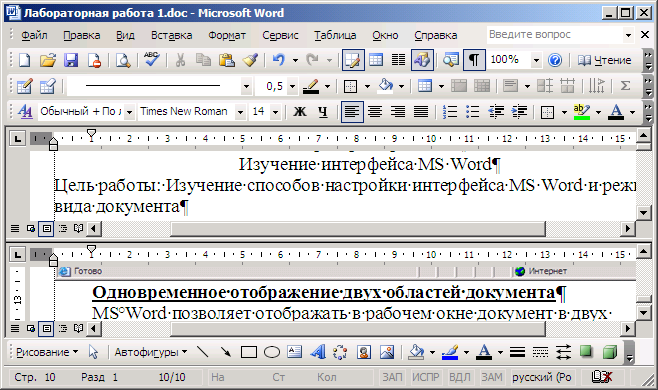The width and height of the screenshot is (658, 390).
Task: Open the Times New Roman font dropdown
Action: pos(240,112)
